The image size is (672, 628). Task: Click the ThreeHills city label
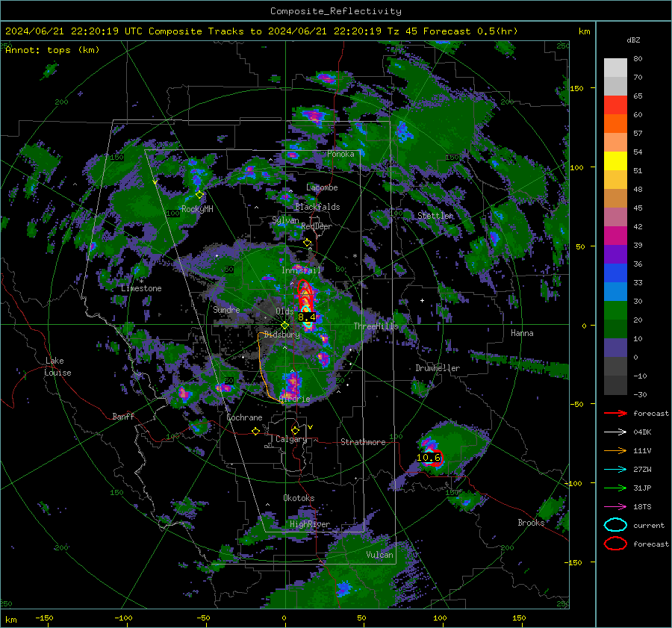pyautogui.click(x=376, y=326)
